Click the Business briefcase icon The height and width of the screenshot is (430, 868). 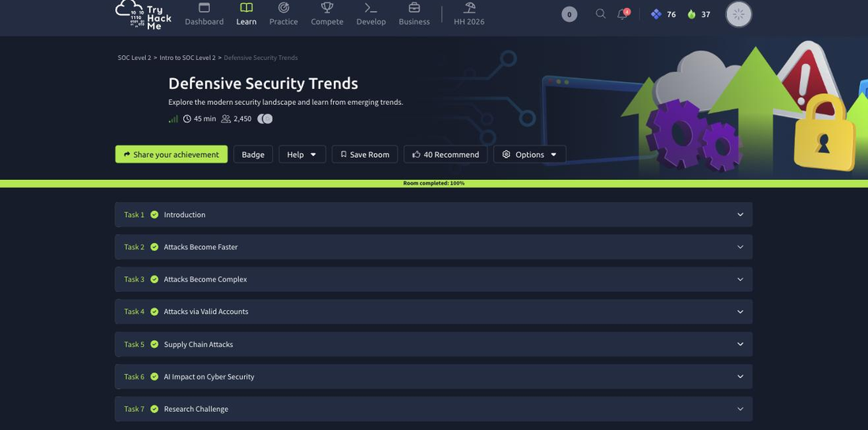[414, 8]
